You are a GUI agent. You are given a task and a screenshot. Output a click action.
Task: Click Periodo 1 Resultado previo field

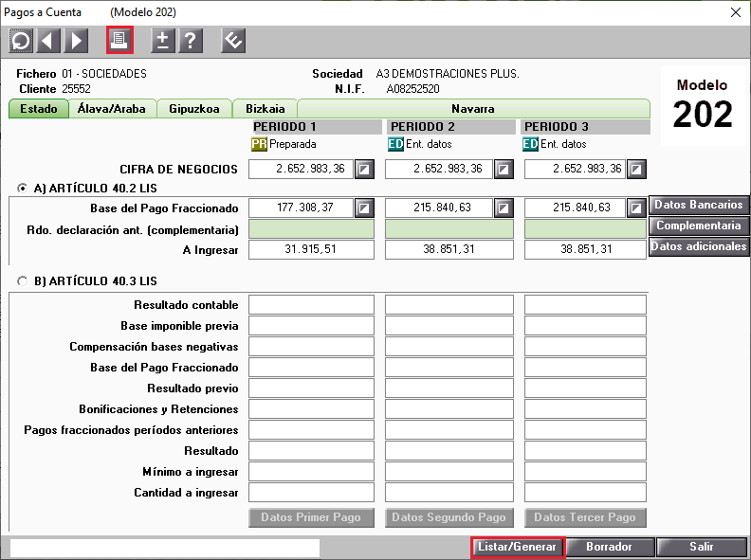pos(311,388)
